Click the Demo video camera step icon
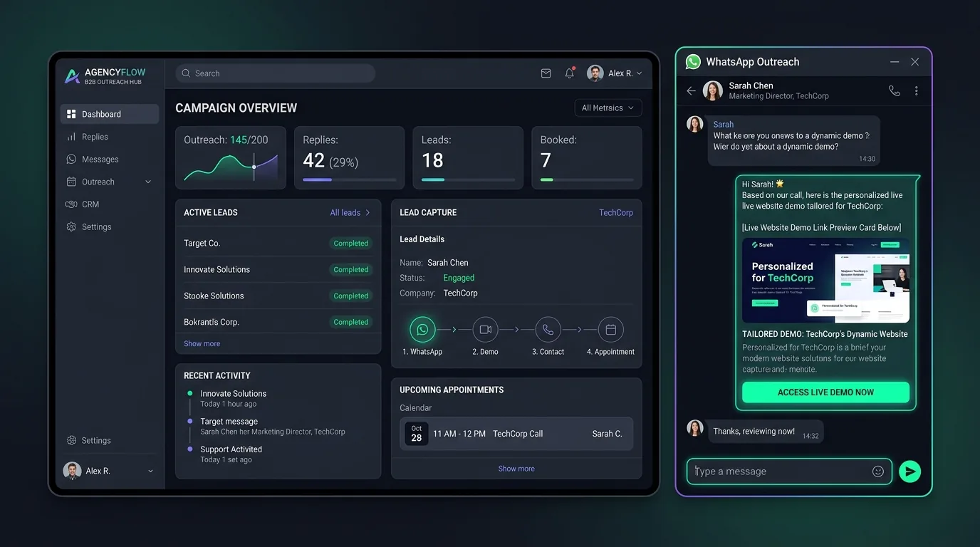This screenshot has height=547, width=980. point(486,330)
